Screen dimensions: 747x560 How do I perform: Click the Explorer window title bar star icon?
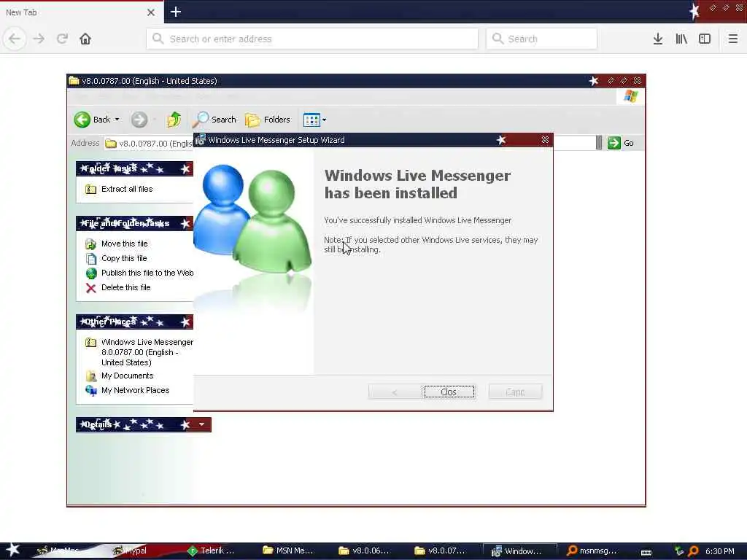pyautogui.click(x=594, y=81)
